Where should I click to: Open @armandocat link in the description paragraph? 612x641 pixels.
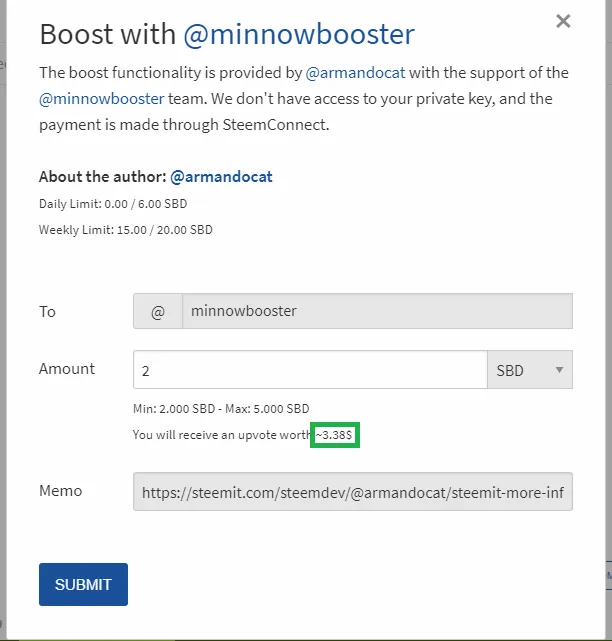(x=355, y=73)
